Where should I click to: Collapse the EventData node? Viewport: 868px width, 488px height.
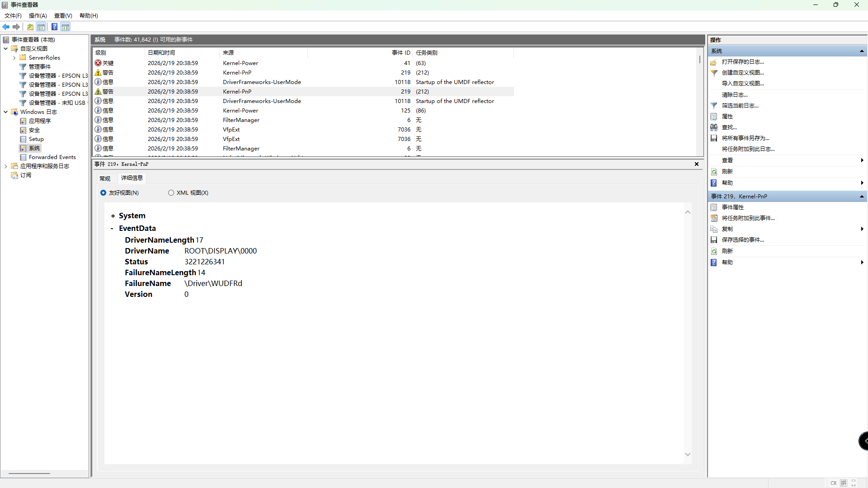(112, 229)
